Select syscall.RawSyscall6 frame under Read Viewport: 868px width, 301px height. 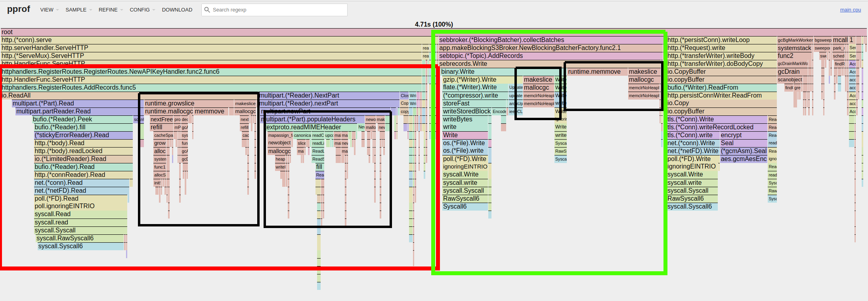(80, 238)
